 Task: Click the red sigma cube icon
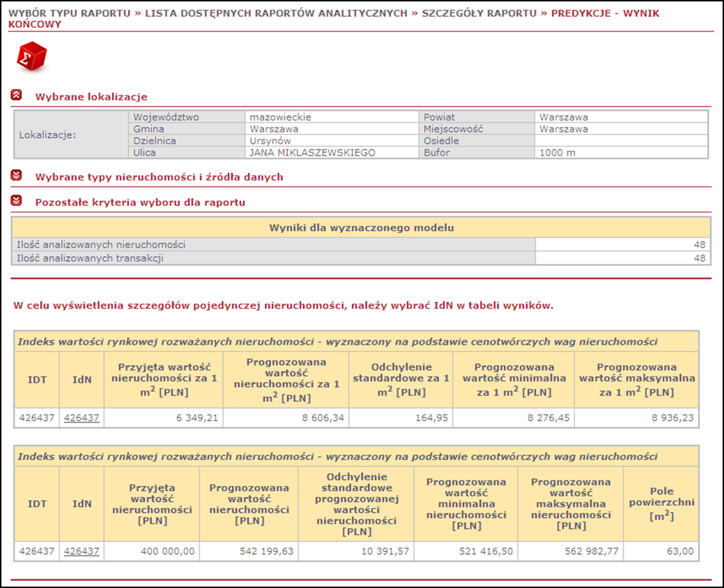pyautogui.click(x=31, y=56)
